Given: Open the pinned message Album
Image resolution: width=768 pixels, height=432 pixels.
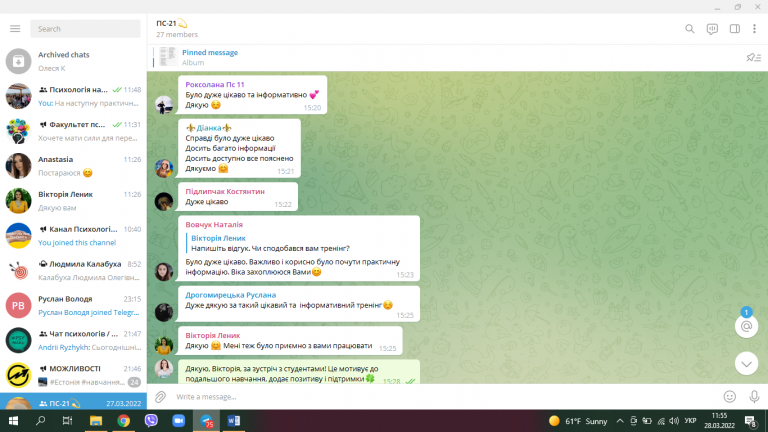Looking at the screenshot, I should (x=210, y=57).
